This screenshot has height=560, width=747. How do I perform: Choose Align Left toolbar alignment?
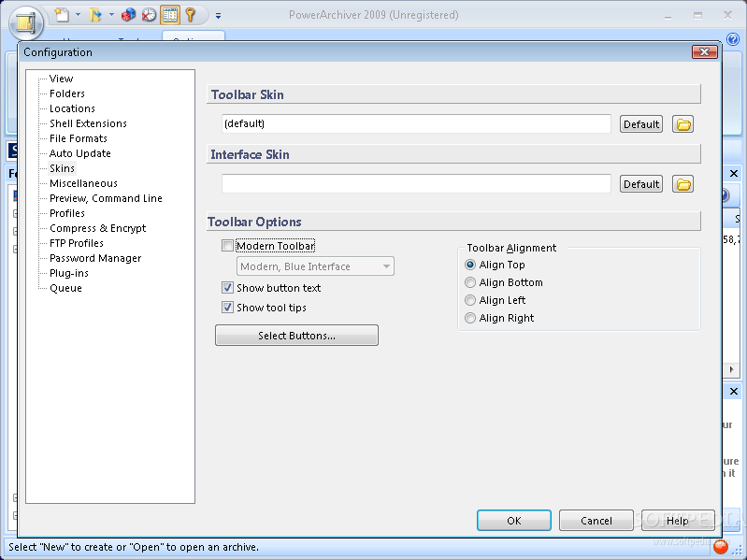coord(470,300)
